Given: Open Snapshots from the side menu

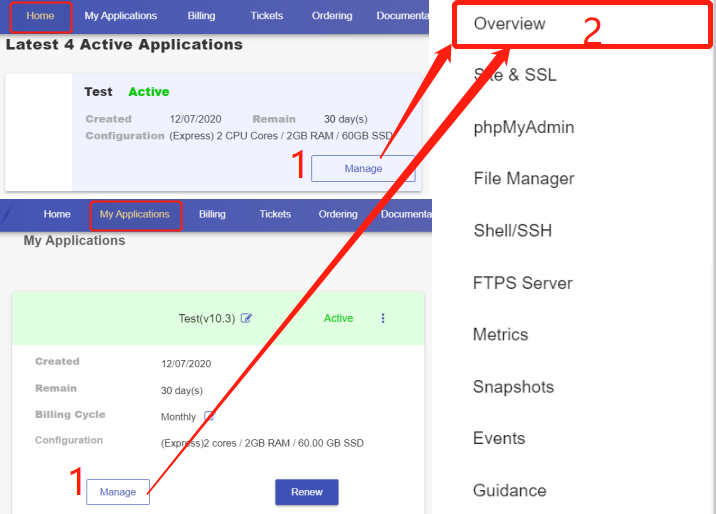Looking at the screenshot, I should pos(513,387).
